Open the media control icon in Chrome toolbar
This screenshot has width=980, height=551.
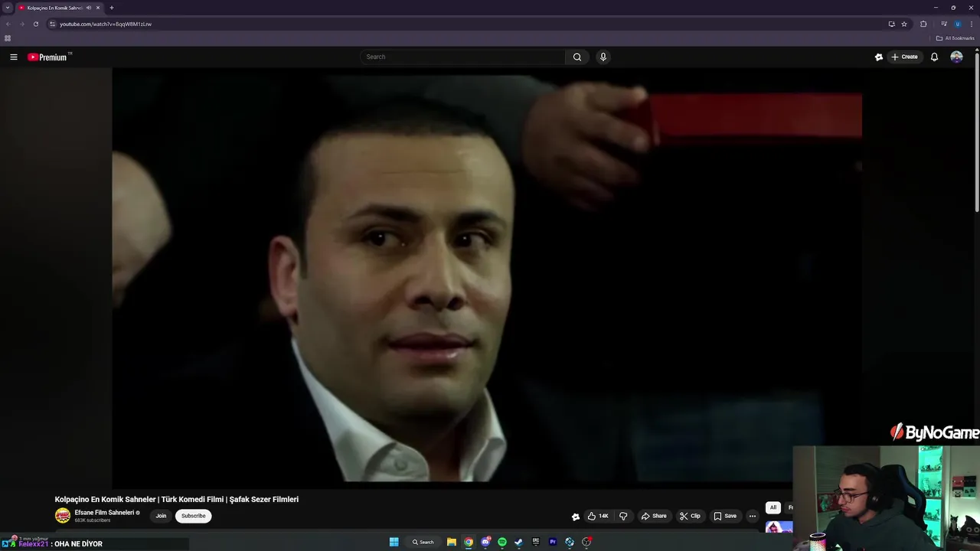(944, 24)
